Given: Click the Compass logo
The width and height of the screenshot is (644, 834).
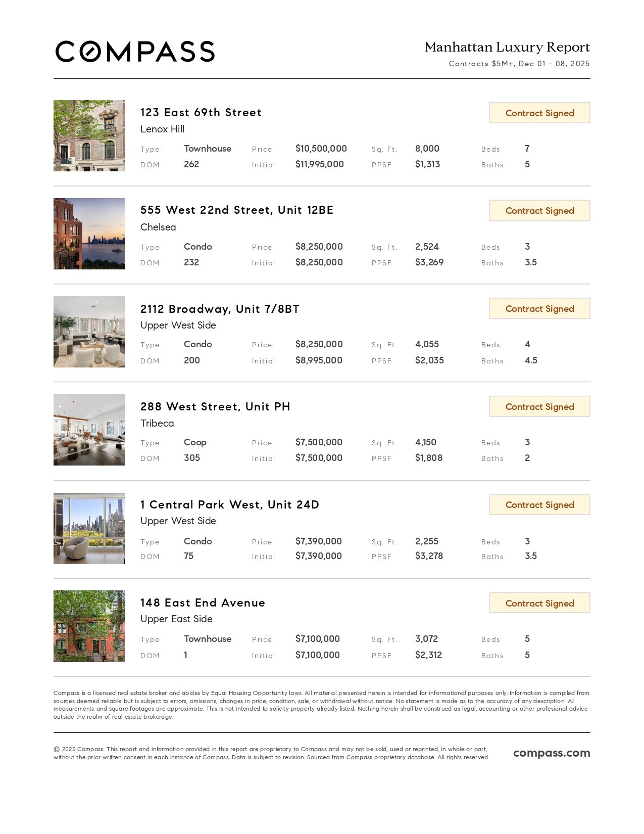Looking at the screenshot, I should click(135, 52).
